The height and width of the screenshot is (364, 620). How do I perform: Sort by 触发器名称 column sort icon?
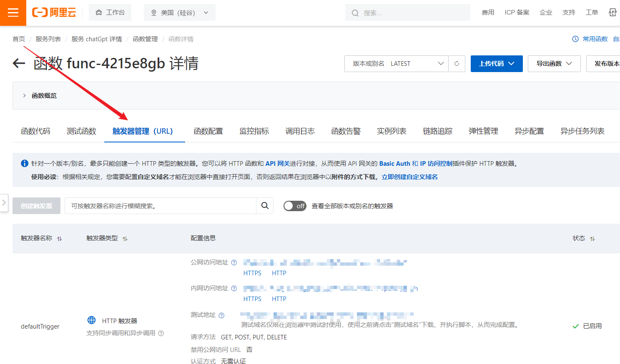pyautogui.click(x=59, y=239)
